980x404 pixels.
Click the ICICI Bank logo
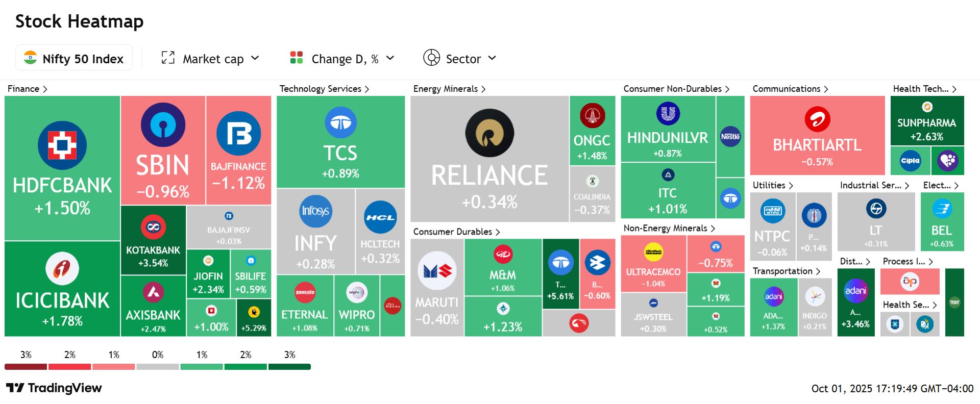tap(62, 268)
